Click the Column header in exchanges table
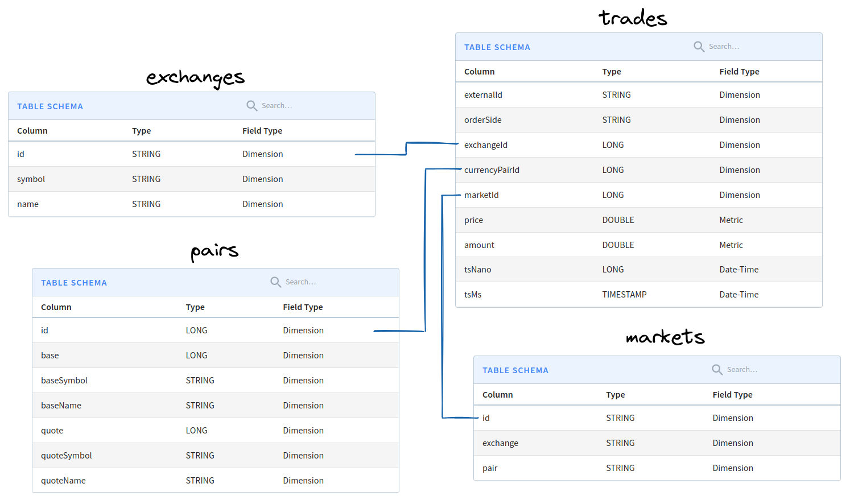 [32, 131]
